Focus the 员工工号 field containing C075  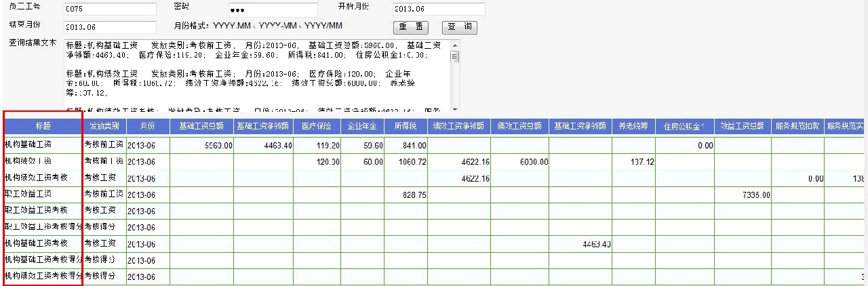tap(110, 9)
